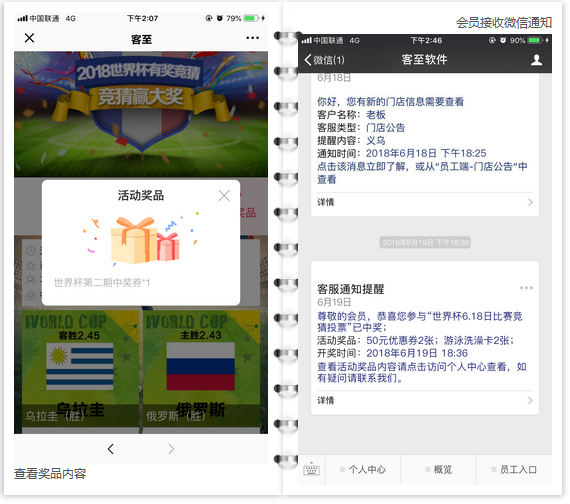Expand the chevron of the 6月18日 message card

(x=530, y=202)
